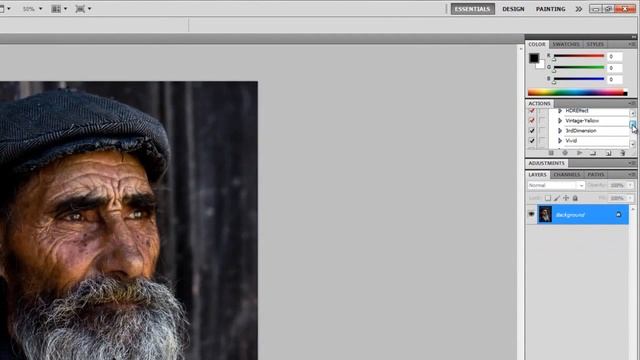Click the Lock transparent pixels icon
This screenshot has height=360, width=640.
[x=548, y=198]
